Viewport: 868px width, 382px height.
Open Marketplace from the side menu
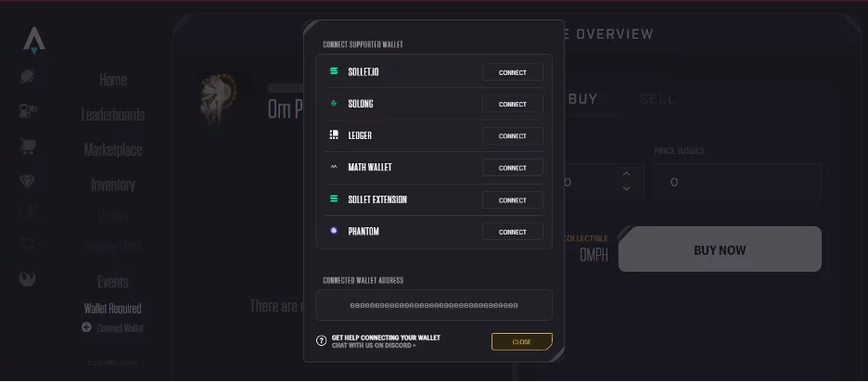113,149
